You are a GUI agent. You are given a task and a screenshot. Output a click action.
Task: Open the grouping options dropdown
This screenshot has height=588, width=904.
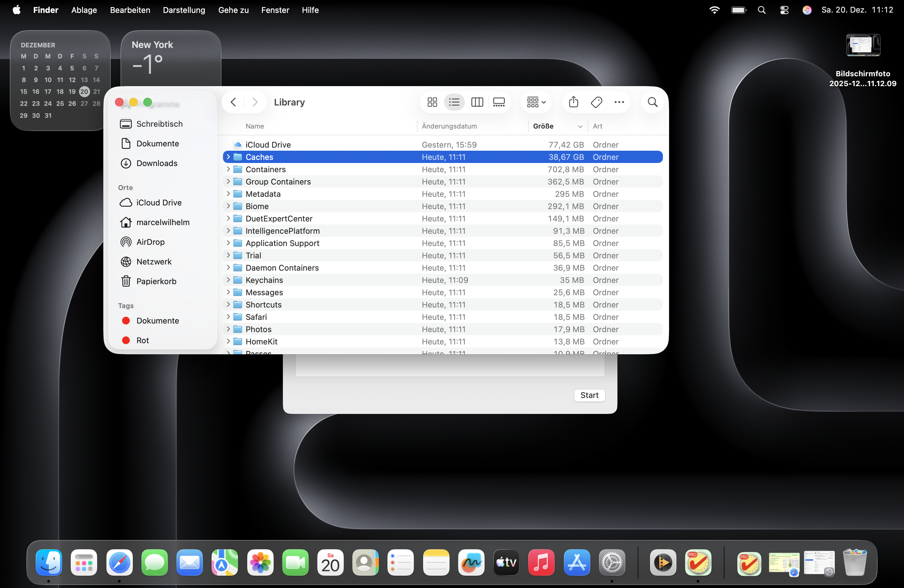pyautogui.click(x=536, y=102)
